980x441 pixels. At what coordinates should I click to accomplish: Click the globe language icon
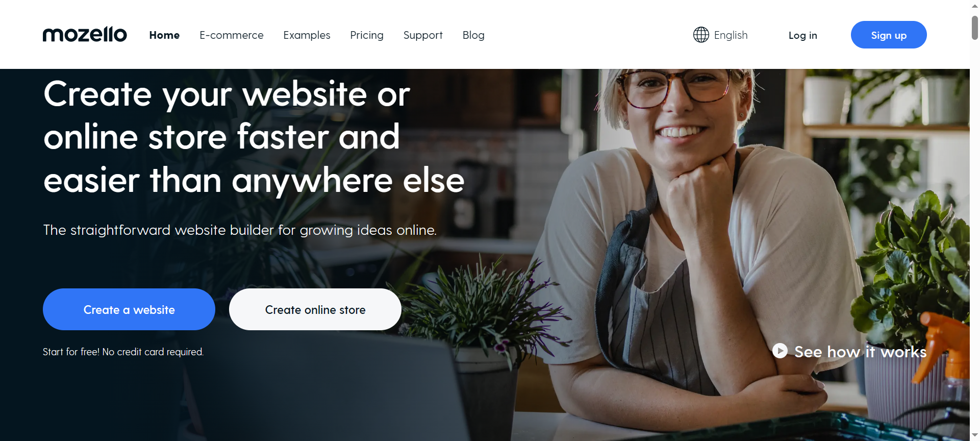pos(701,35)
